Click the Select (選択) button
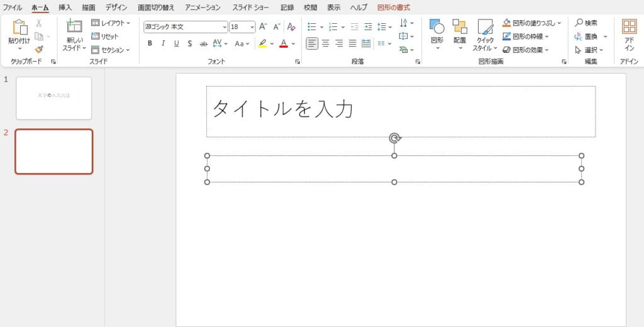 (x=589, y=50)
